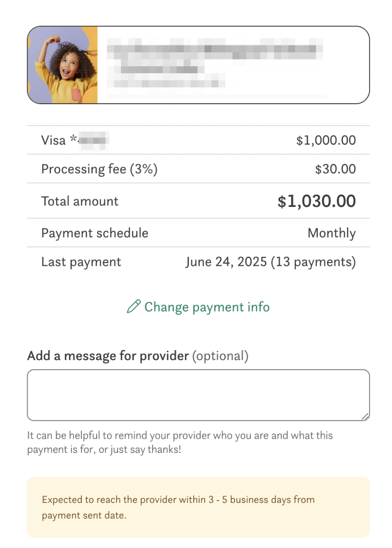Viewport: 392px width, 548px height.
Task: Select the June 24, 2025 payment date
Action: click(x=226, y=262)
